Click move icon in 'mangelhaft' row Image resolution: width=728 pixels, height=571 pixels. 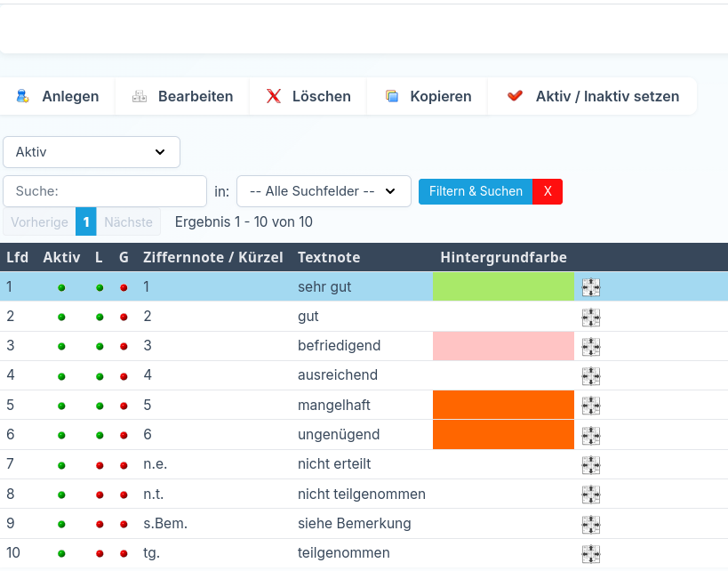[591, 406]
